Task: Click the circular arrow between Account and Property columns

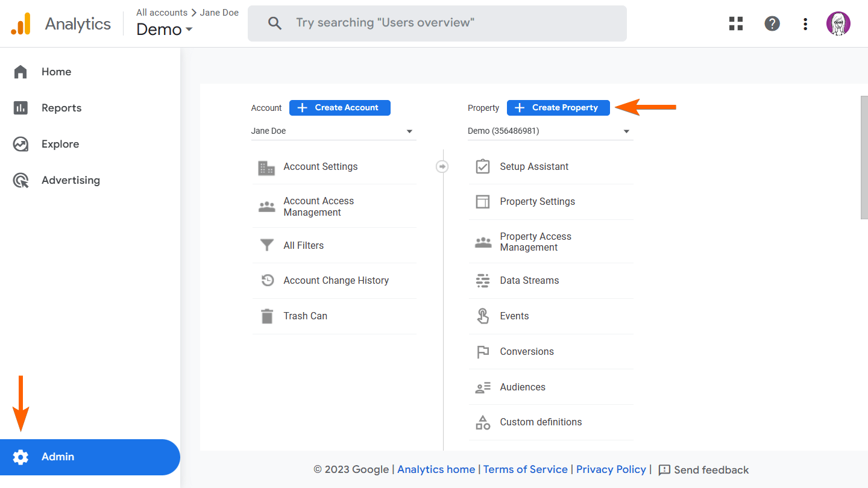Action: (x=442, y=166)
